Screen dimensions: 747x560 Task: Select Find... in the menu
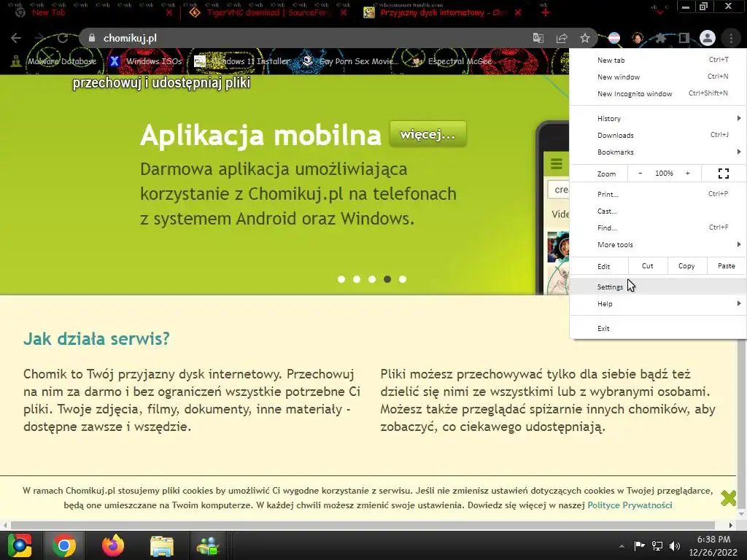(658, 227)
